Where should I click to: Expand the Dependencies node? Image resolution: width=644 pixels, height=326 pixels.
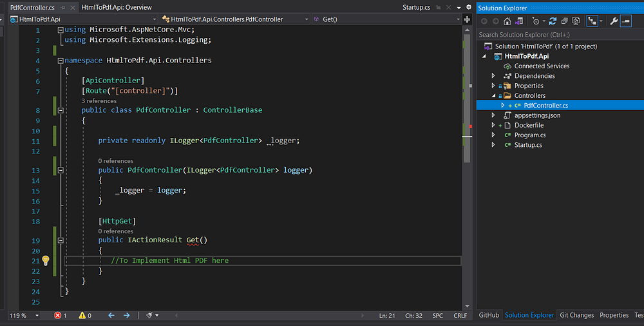click(x=493, y=76)
